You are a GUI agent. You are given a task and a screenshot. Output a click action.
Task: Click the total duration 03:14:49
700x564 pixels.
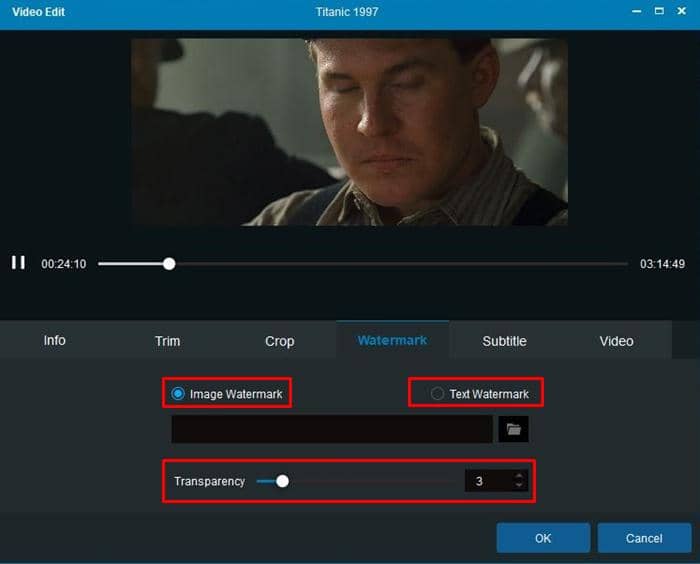click(x=662, y=264)
